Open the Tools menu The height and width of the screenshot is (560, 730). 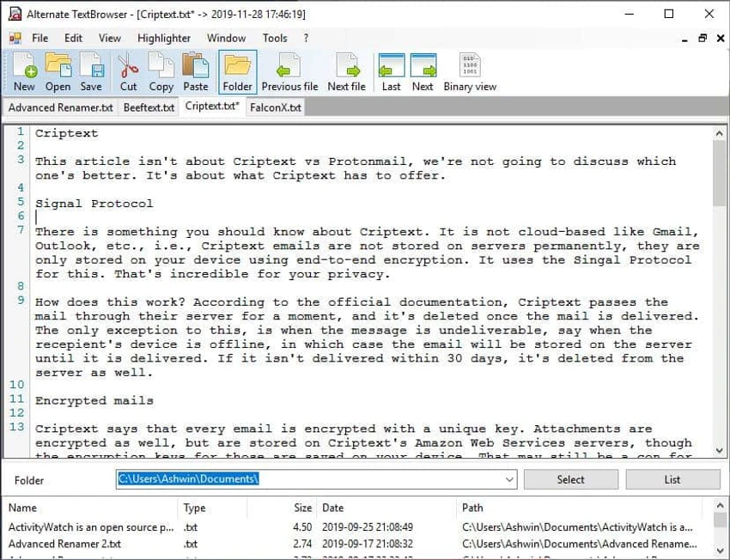pyautogui.click(x=275, y=38)
